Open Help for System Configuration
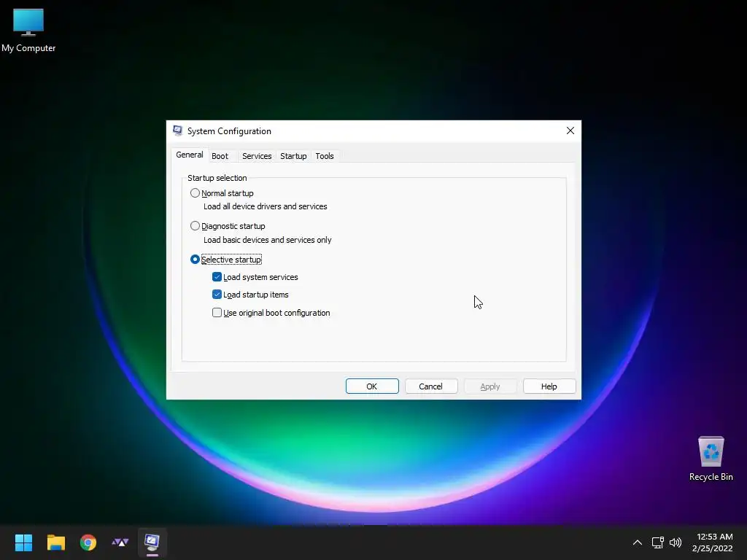The width and height of the screenshot is (747, 560). [549, 386]
